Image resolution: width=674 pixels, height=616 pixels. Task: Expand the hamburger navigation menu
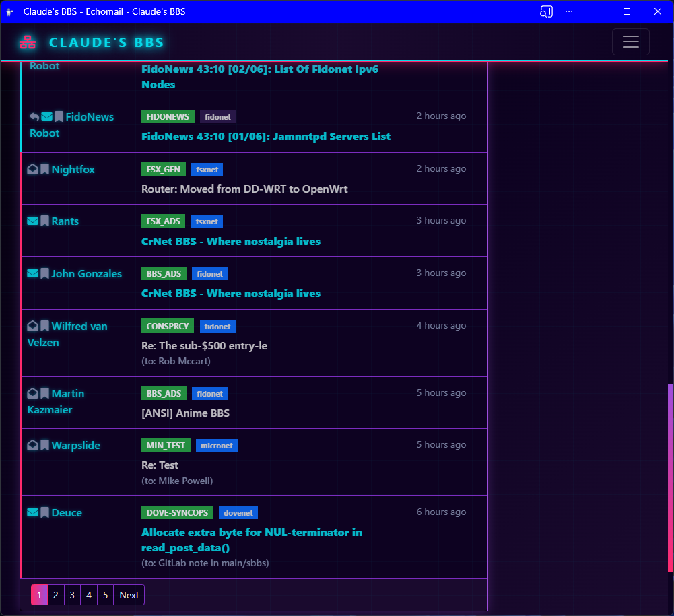coord(630,42)
